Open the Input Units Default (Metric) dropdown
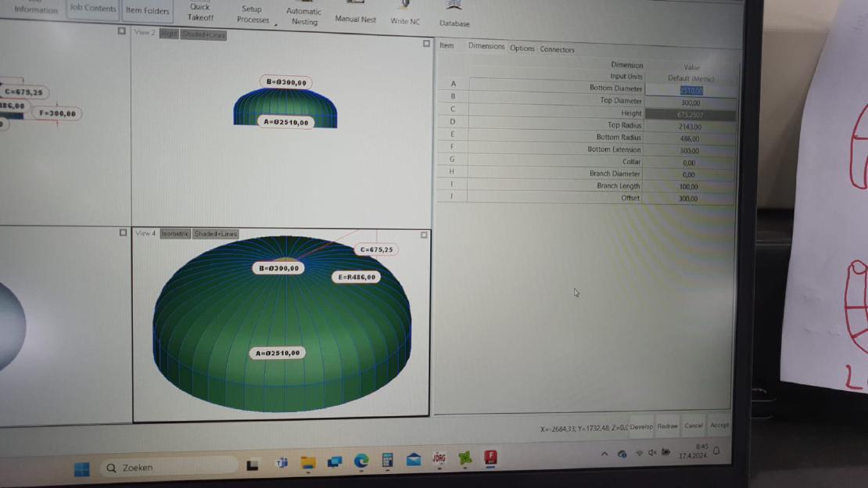This screenshot has width=868, height=488. (x=690, y=79)
